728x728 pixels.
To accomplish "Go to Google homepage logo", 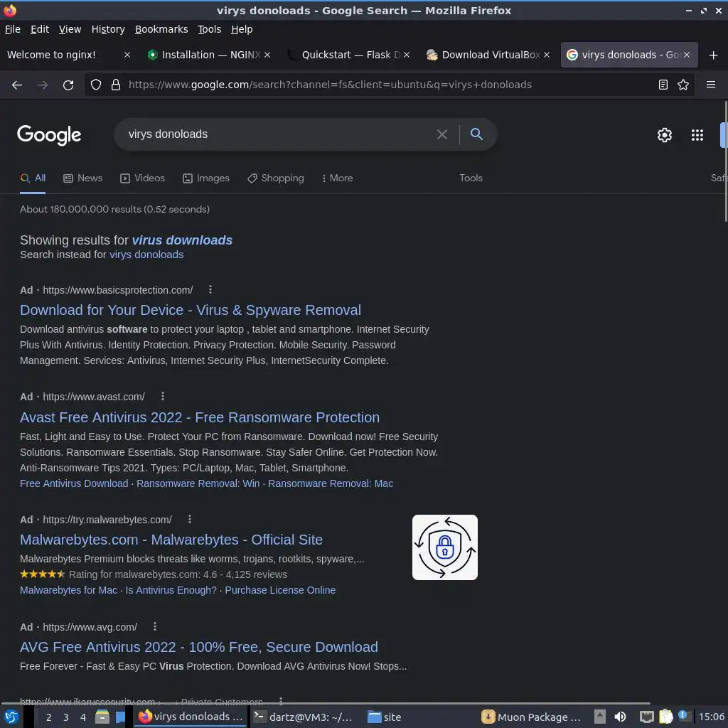I will tap(49, 135).
